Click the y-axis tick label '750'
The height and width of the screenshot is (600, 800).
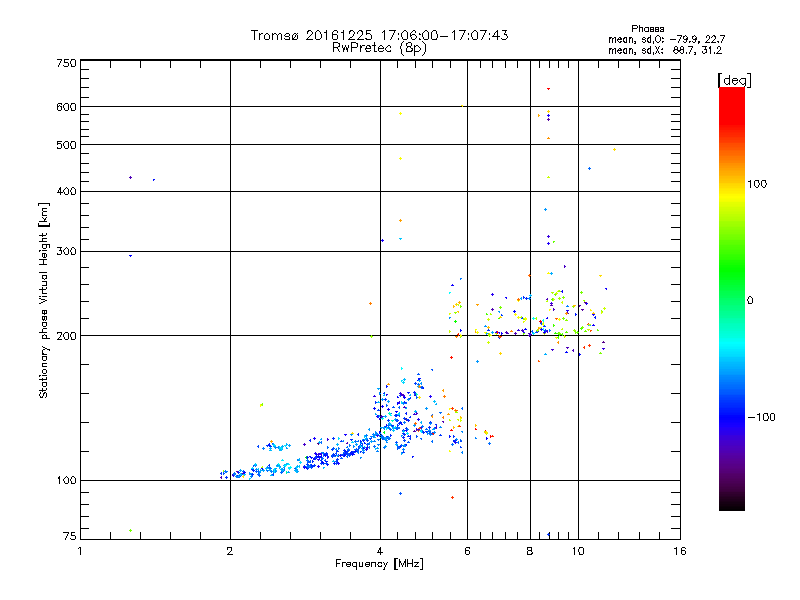point(66,63)
